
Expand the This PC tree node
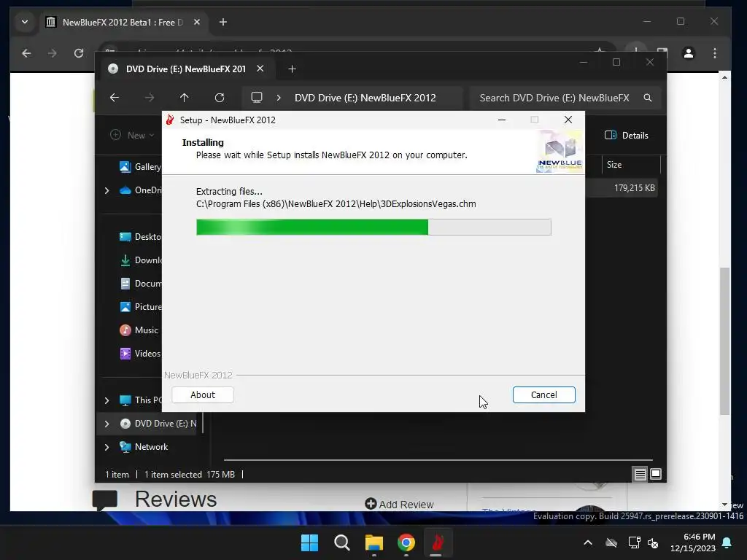point(107,400)
